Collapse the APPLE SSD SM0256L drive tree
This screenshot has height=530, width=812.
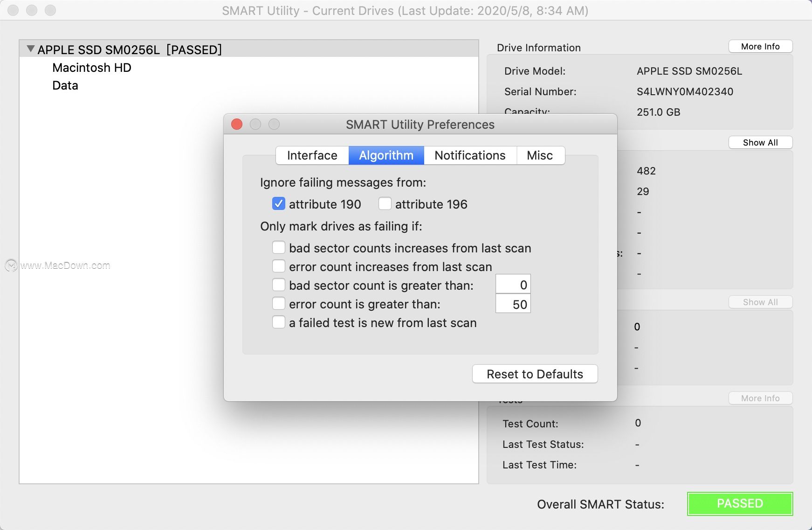click(31, 49)
